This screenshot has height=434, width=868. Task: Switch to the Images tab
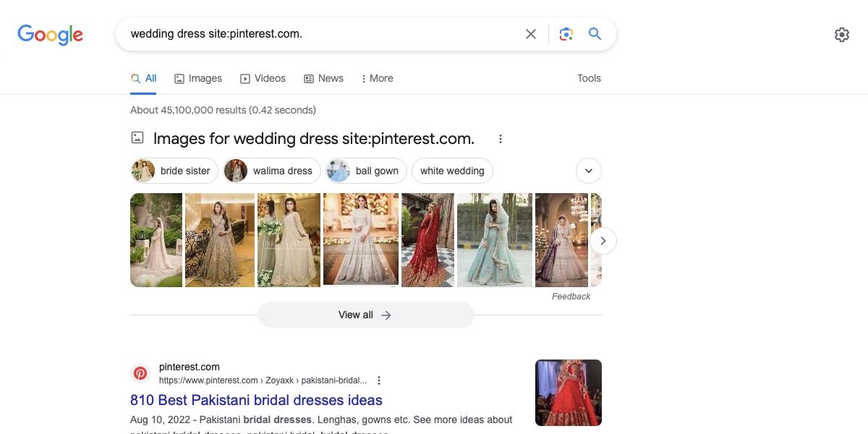click(x=197, y=78)
